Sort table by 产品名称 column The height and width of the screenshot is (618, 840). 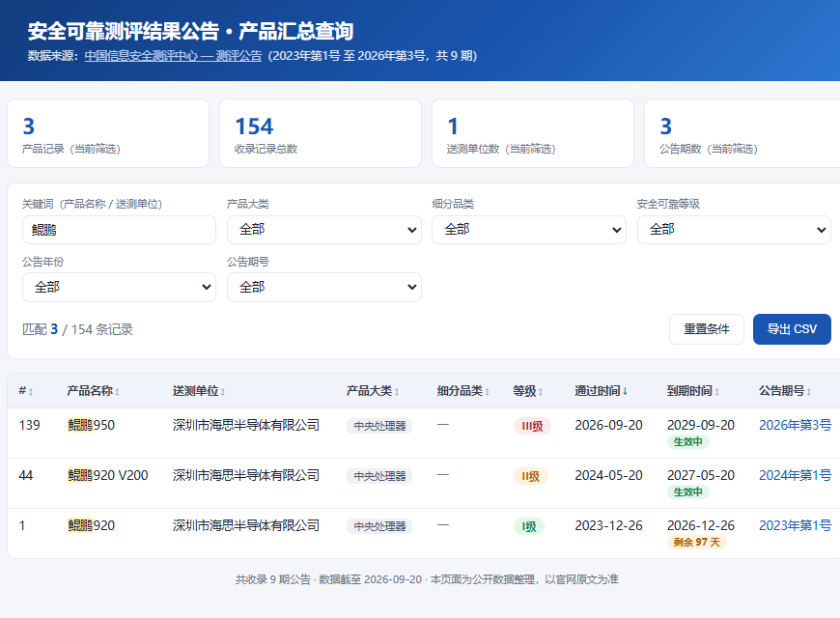[x=94, y=391]
